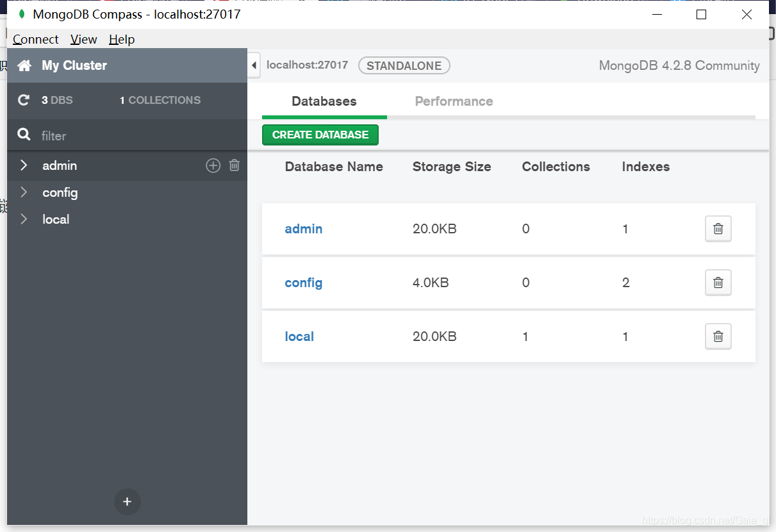Image resolution: width=776 pixels, height=532 pixels.
Task: Minimize the MongoDB Compass window
Action: [656, 14]
